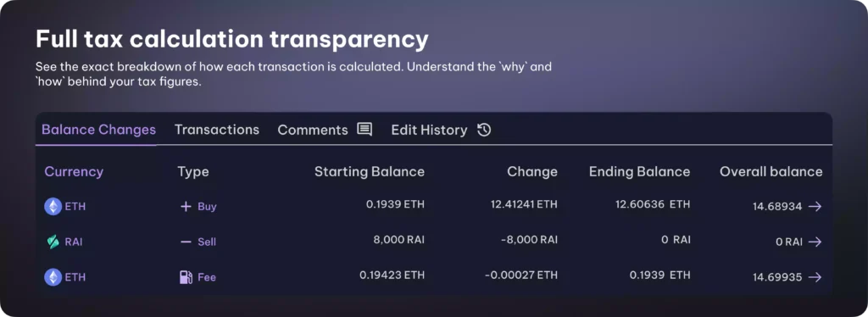Click the Edit History clock icon
Viewport: 868px width, 317px height.
[484, 130]
